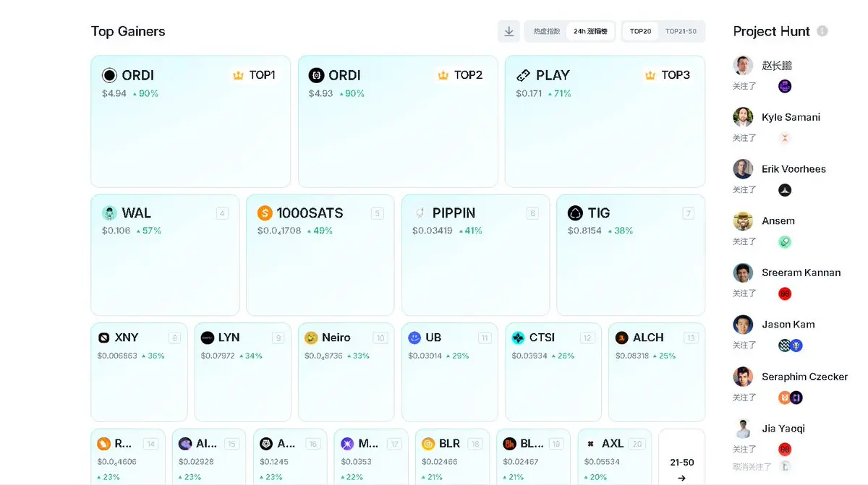The width and height of the screenshot is (868, 485).
Task: Switch to the 热度指数 tab
Action: (x=547, y=31)
